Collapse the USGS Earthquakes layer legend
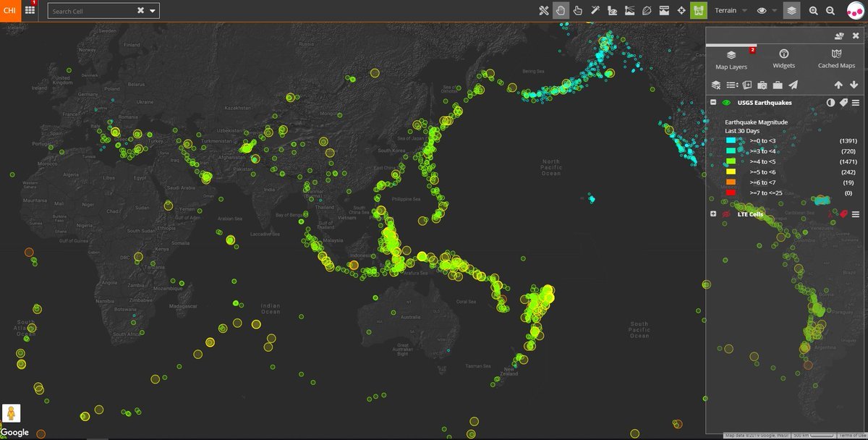Image resolution: width=868 pixels, height=440 pixels. pos(713,103)
